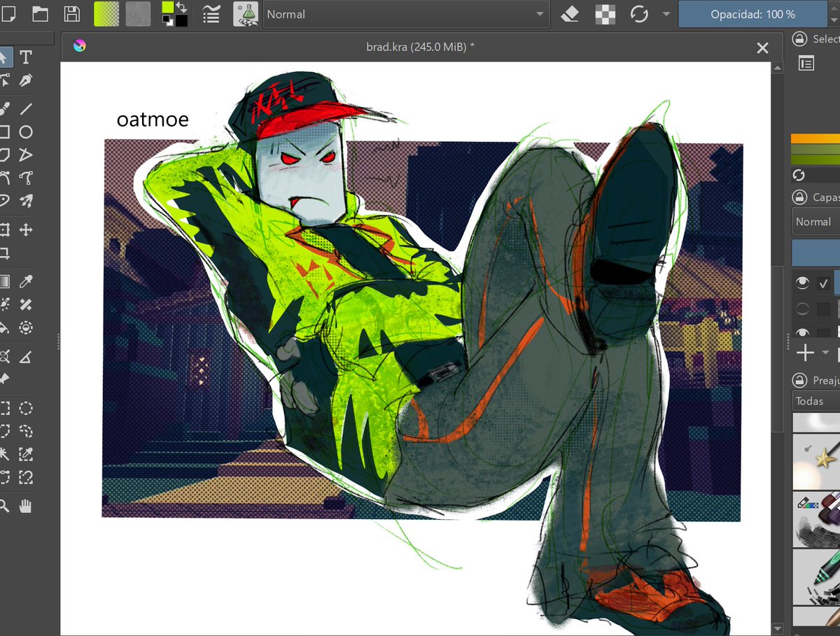Select the Freehand Path tool

[x=26, y=178]
